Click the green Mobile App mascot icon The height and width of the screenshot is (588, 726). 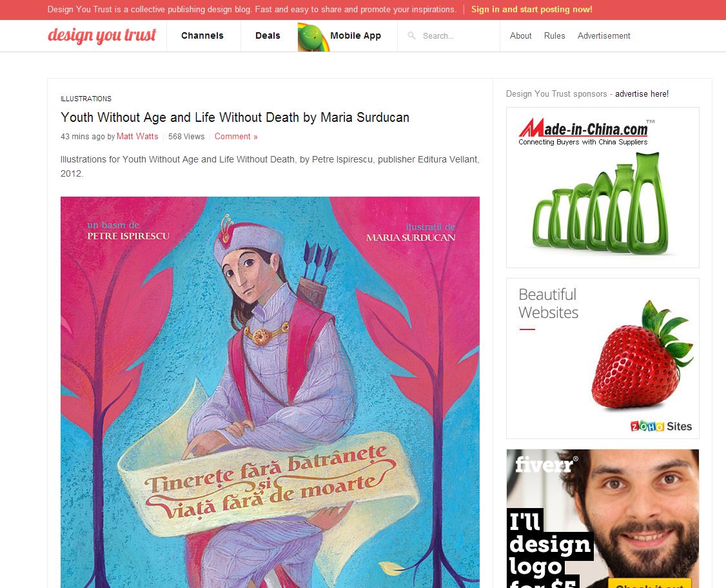point(313,37)
